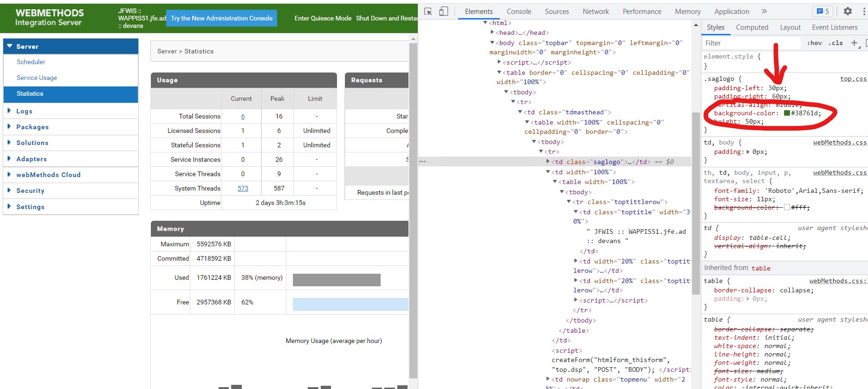Expand the Settings menu section

[71, 207]
